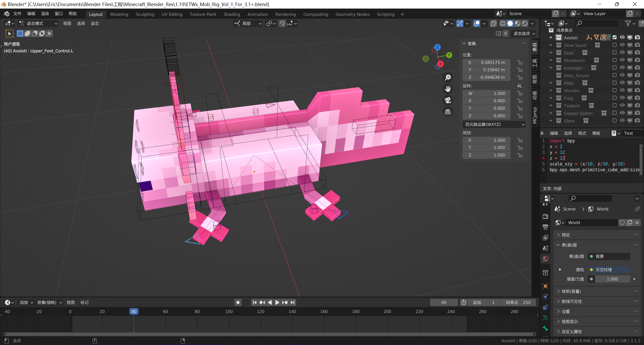Switch to orthographic grid view icon

point(448,112)
